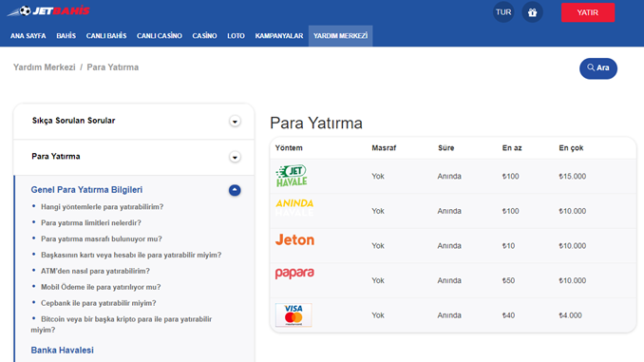Open the TUR language selector
The image size is (644, 362).
click(503, 12)
